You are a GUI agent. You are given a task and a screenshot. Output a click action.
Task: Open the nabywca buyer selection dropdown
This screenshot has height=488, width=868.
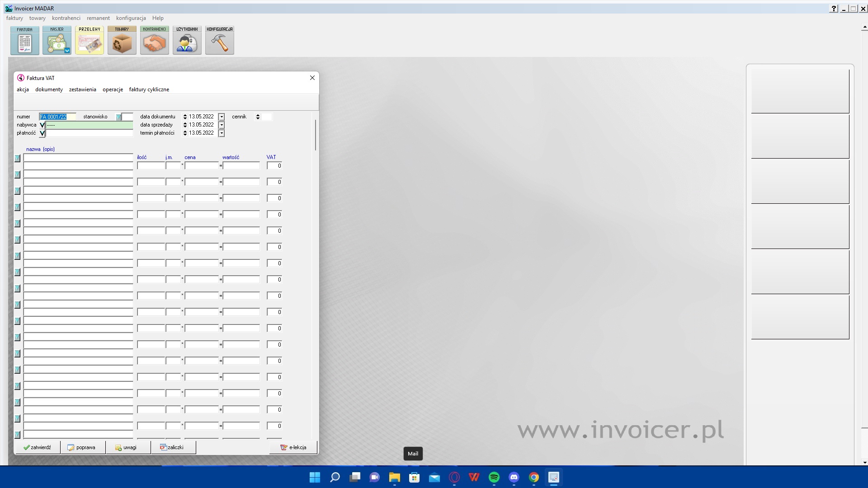42,125
